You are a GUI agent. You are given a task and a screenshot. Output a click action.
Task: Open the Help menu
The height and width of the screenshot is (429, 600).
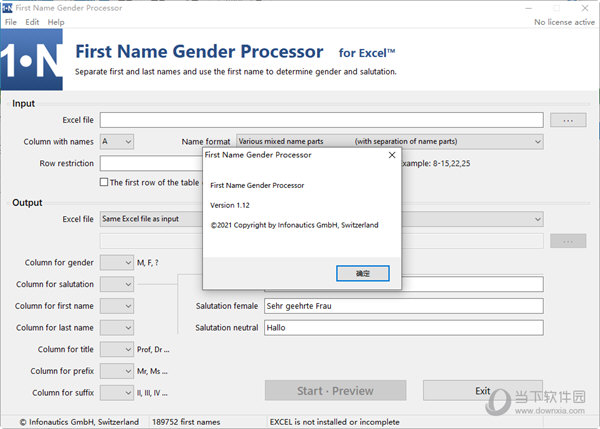click(56, 22)
